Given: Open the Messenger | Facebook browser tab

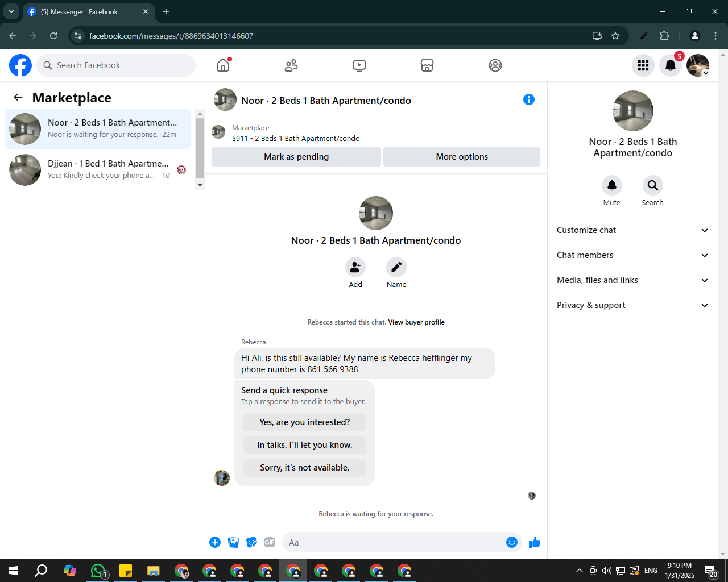Looking at the screenshot, I should tap(88, 11).
